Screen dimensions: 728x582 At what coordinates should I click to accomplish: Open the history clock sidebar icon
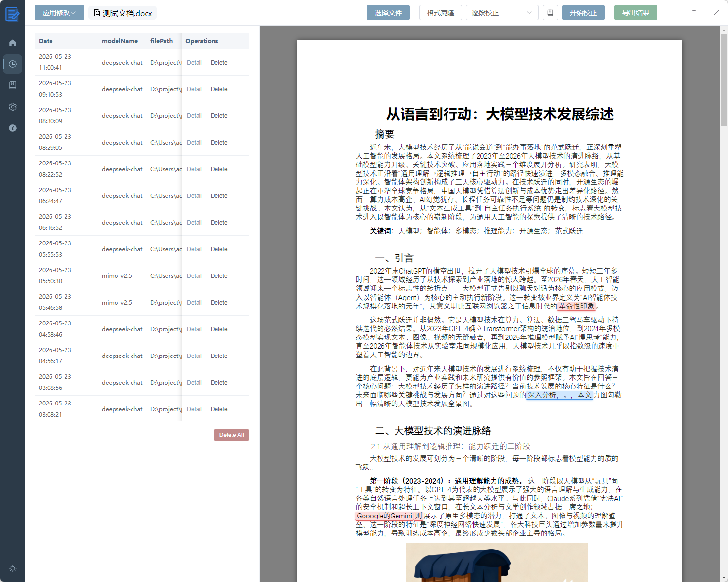coord(13,64)
